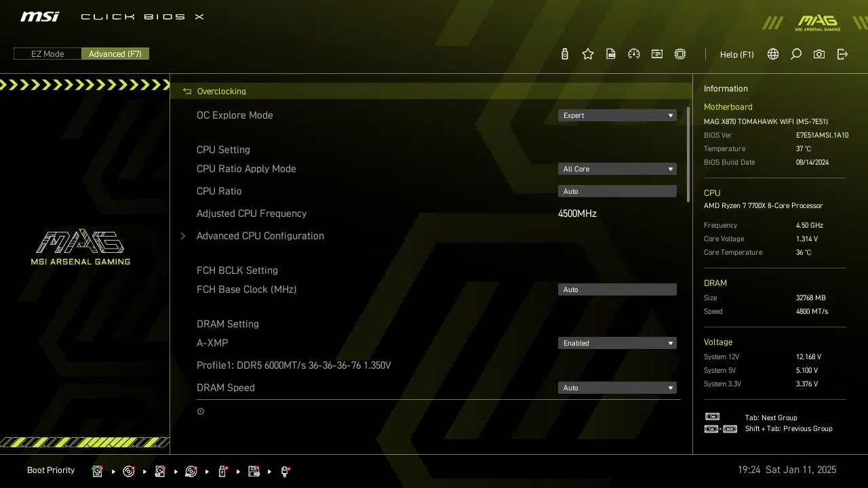Click the info icon below settings list
This screenshot has height=488, width=868.
tap(201, 411)
